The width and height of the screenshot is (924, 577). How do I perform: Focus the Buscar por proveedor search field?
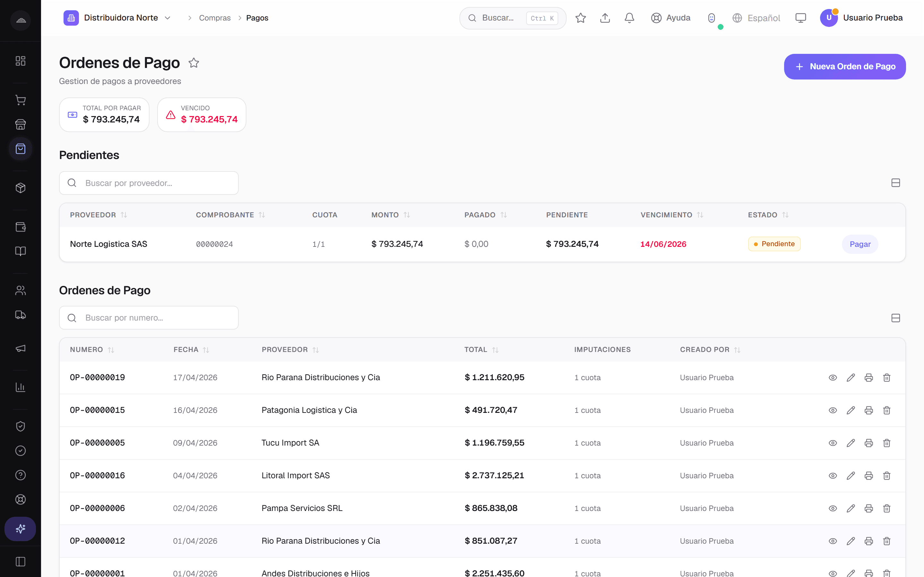tap(149, 183)
